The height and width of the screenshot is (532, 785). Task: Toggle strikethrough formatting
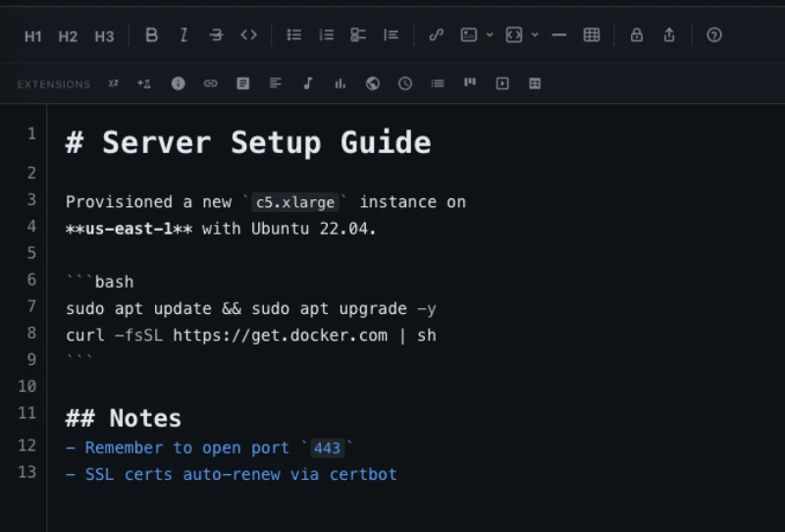[x=216, y=35]
